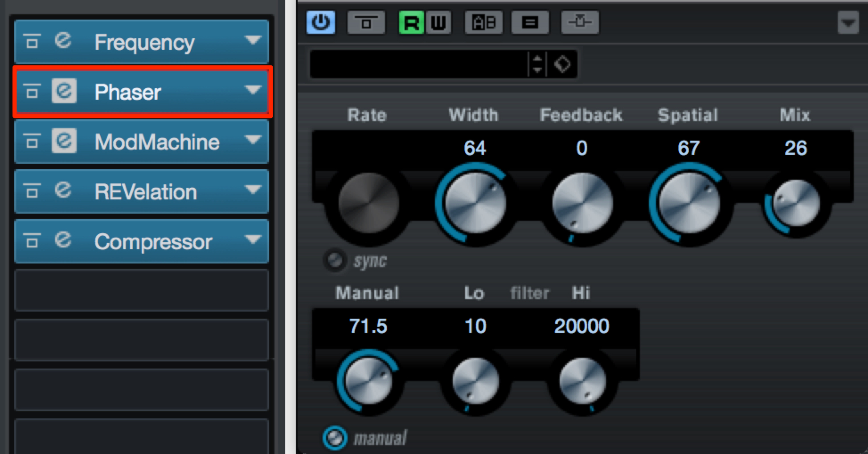
Task: Click the copy settings button next to A/B
Action: (x=530, y=22)
